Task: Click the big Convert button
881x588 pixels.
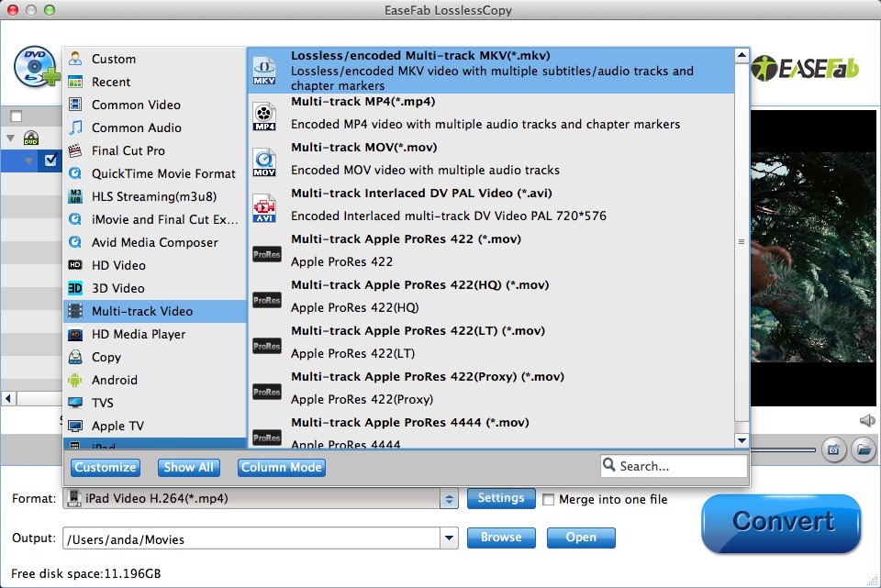Action: [x=781, y=523]
